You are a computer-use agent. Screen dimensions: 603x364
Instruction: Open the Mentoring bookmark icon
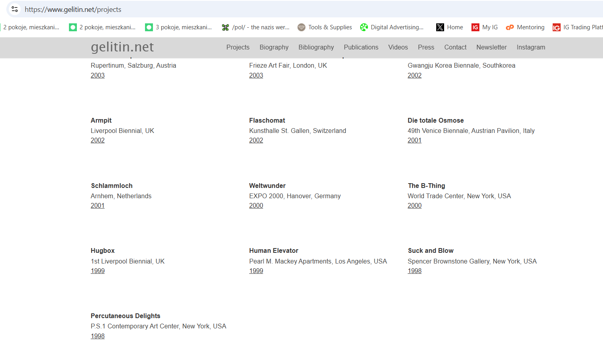coord(510,27)
